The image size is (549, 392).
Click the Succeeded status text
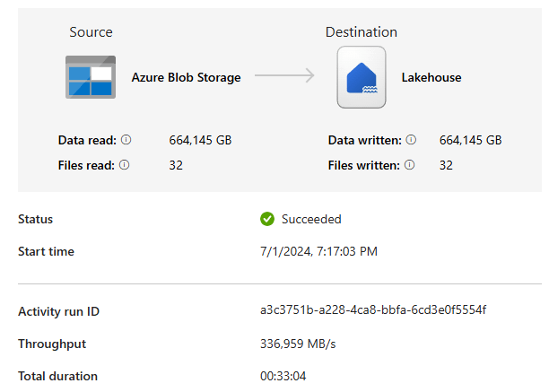pyautogui.click(x=311, y=219)
